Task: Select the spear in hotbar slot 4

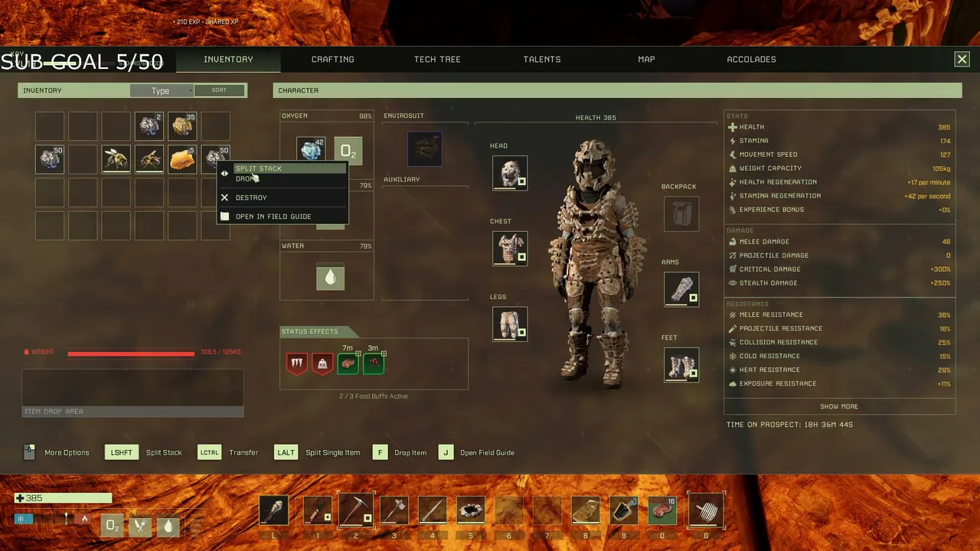Action: click(433, 510)
